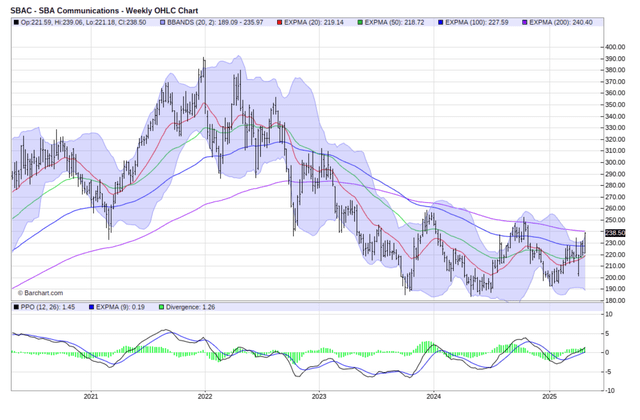Click the red EXPMA (20) legend swatch

click(x=280, y=22)
